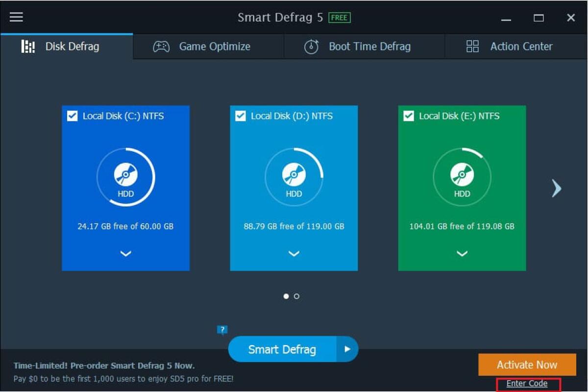Expand details for Local Disk (C:)

[x=125, y=254]
